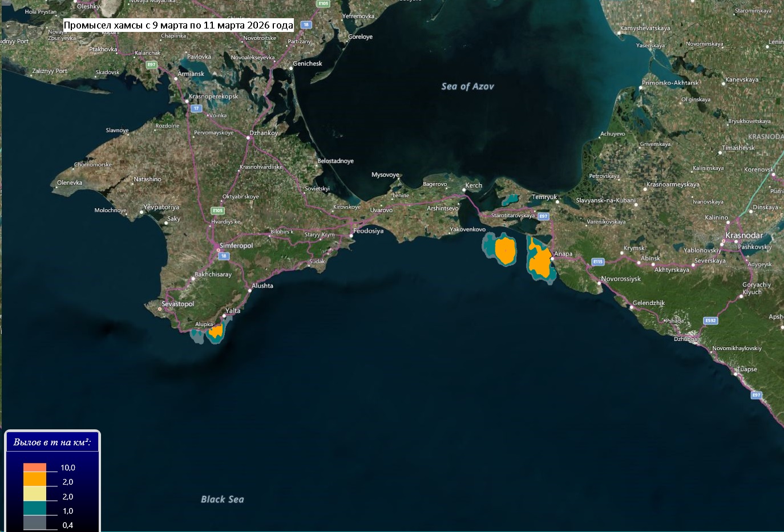Click the E592 highway shield near Dzhubga

click(x=710, y=320)
